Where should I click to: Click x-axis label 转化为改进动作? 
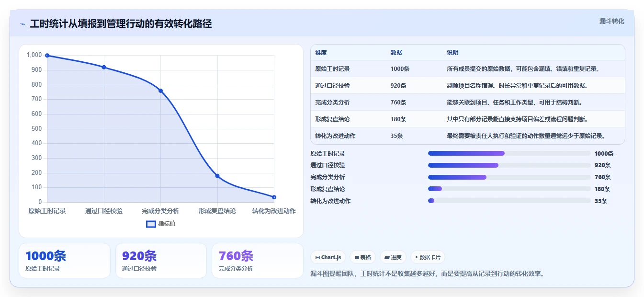[x=274, y=211]
